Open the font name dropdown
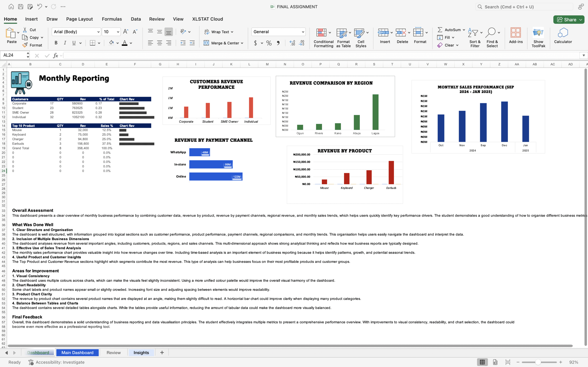The height and width of the screenshot is (367, 588). click(x=98, y=32)
